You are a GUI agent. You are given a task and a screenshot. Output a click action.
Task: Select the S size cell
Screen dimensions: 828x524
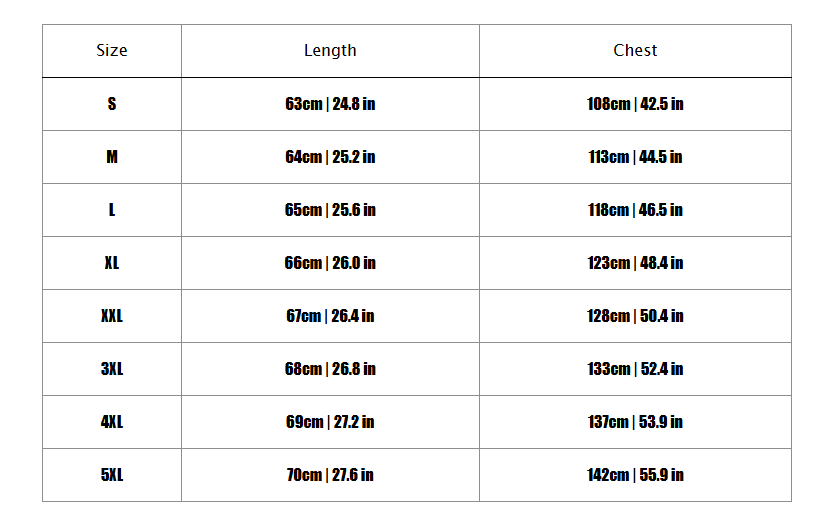112,104
